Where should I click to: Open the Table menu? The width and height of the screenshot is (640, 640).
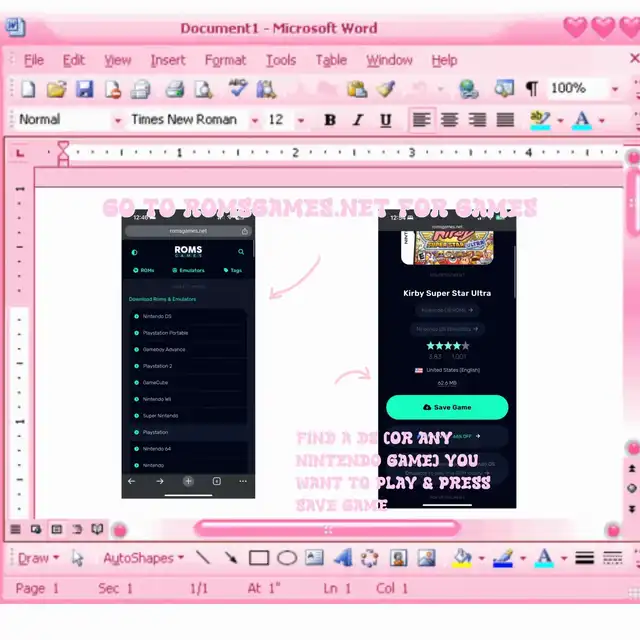[x=331, y=60]
